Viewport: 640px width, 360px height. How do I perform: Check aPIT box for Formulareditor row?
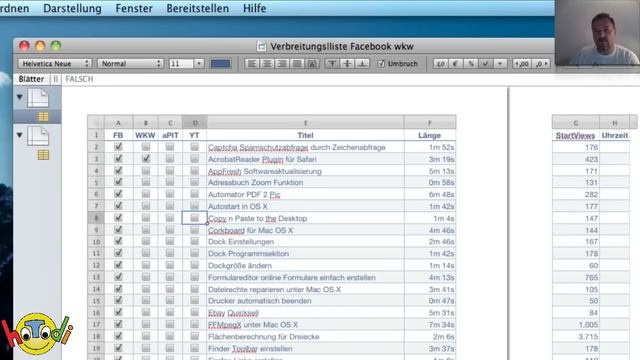(x=170, y=277)
